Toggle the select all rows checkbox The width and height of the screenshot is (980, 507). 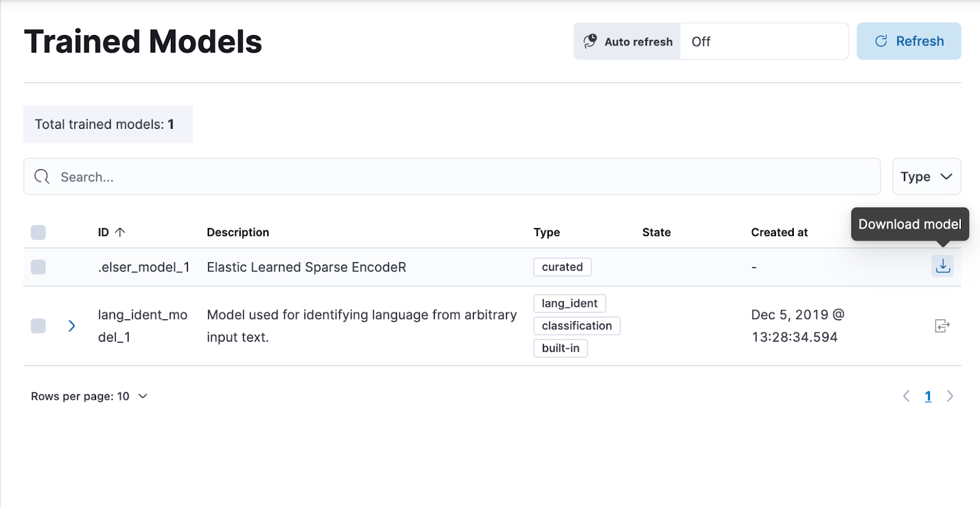(x=39, y=232)
